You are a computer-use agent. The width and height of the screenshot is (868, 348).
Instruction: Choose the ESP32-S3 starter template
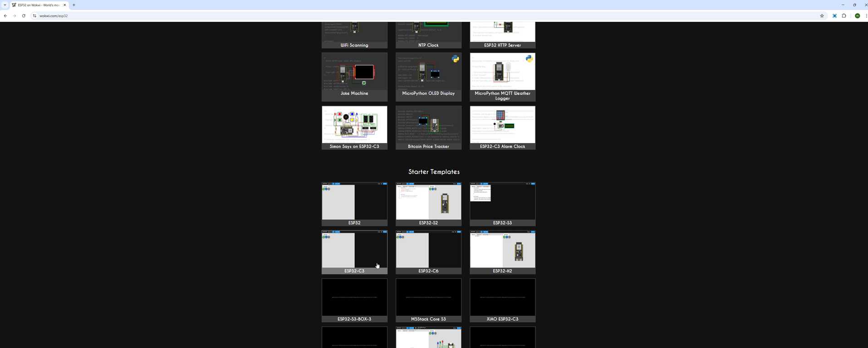point(502,204)
